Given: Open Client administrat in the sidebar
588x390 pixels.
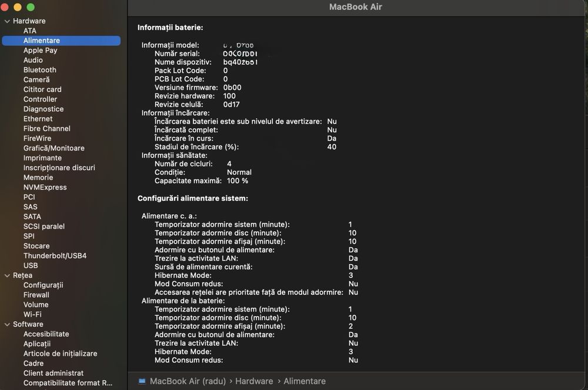Looking at the screenshot, I should click(54, 373).
